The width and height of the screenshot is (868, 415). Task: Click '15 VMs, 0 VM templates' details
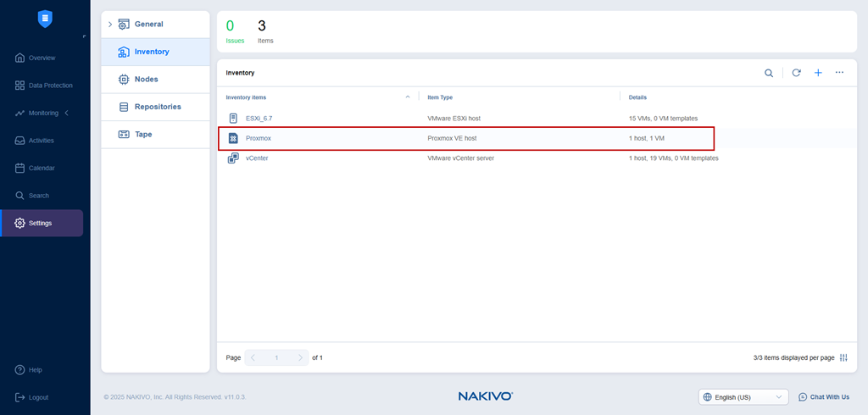[663, 119]
